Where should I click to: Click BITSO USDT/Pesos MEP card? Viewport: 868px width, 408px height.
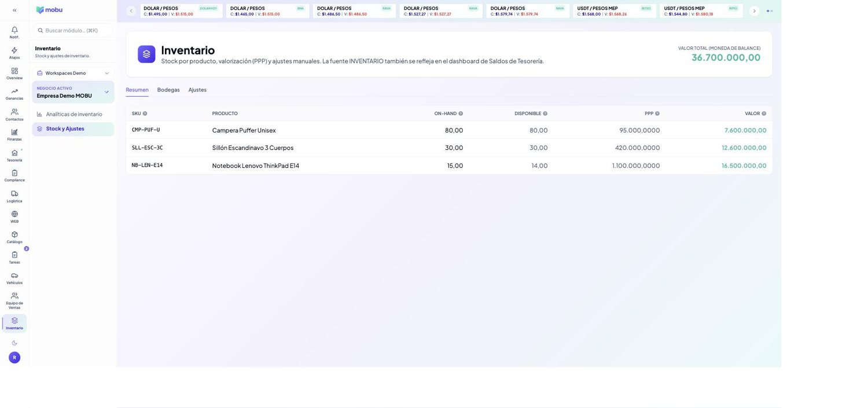pos(615,11)
